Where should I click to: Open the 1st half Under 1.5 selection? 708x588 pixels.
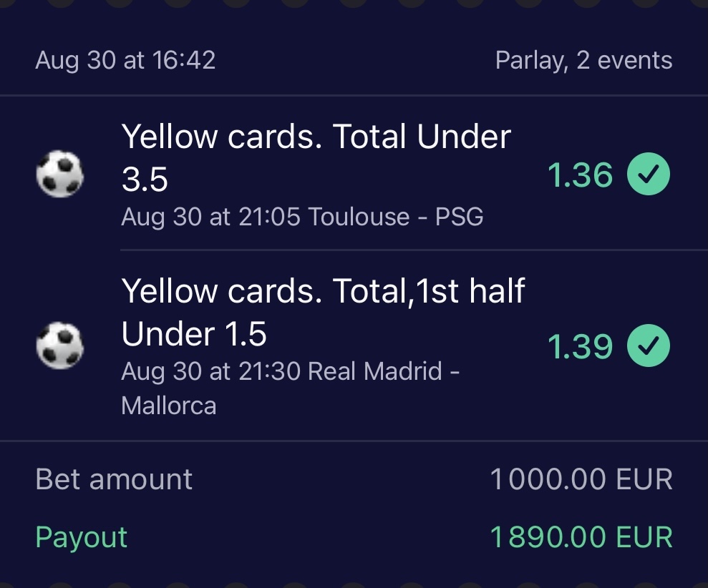[323, 313]
